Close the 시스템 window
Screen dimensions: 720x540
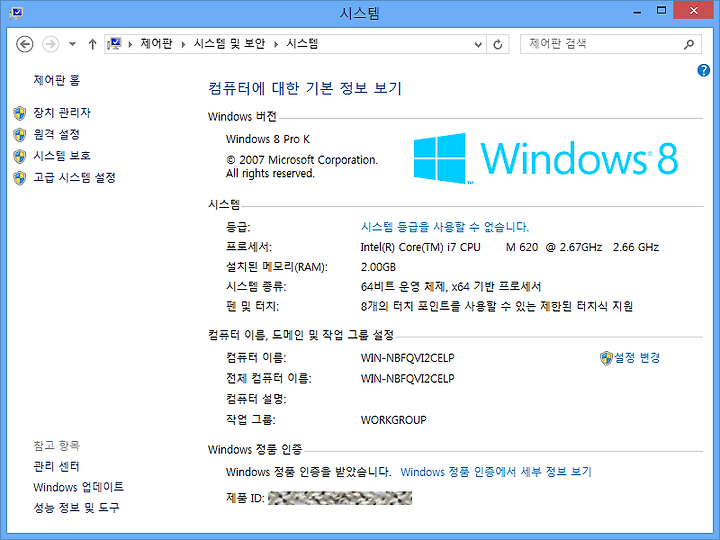[x=693, y=11]
